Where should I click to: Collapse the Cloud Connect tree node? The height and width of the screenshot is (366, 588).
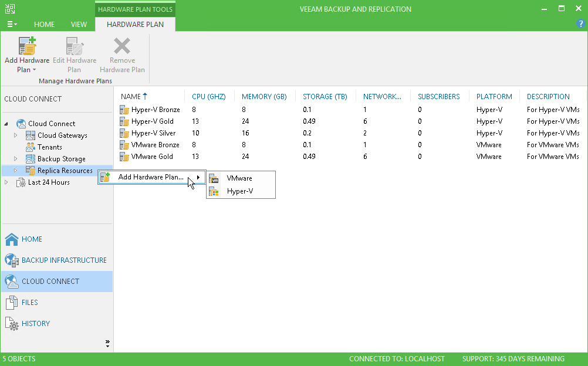[x=6, y=124]
